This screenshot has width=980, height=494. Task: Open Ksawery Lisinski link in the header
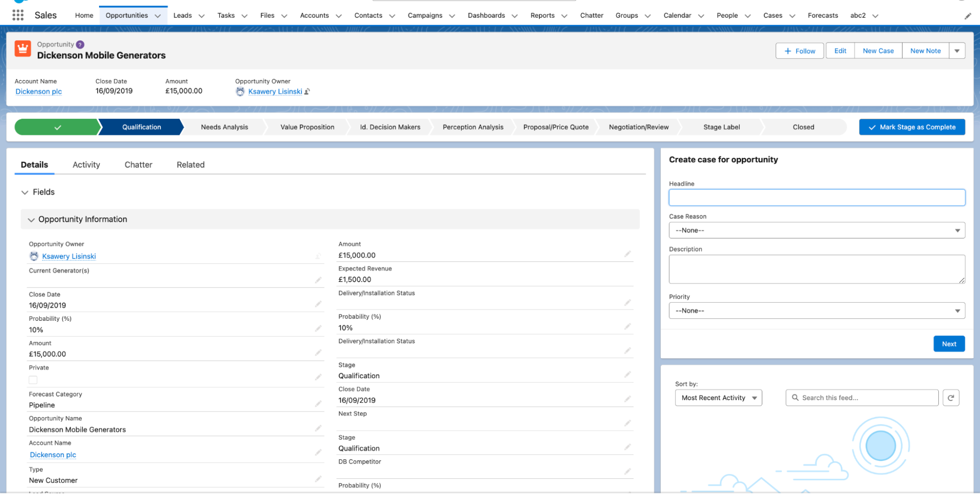275,92
